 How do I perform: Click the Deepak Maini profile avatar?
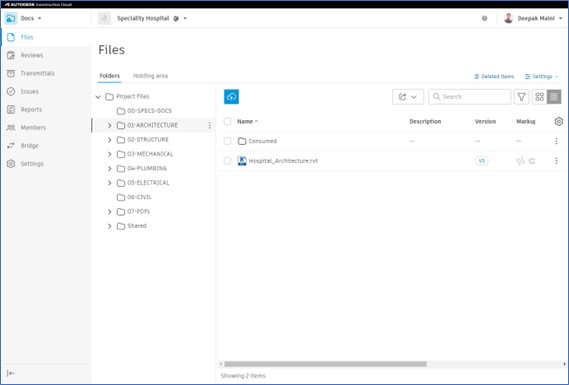tap(509, 18)
